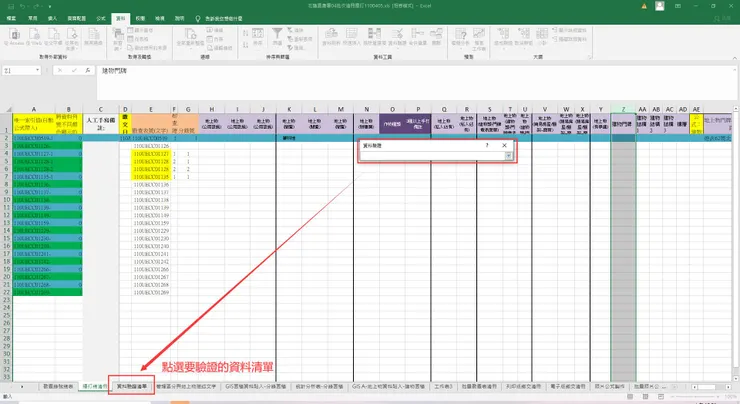The width and height of the screenshot is (740, 404).
Task: Click the Connections button in ribbon
Action: [x=215, y=30]
